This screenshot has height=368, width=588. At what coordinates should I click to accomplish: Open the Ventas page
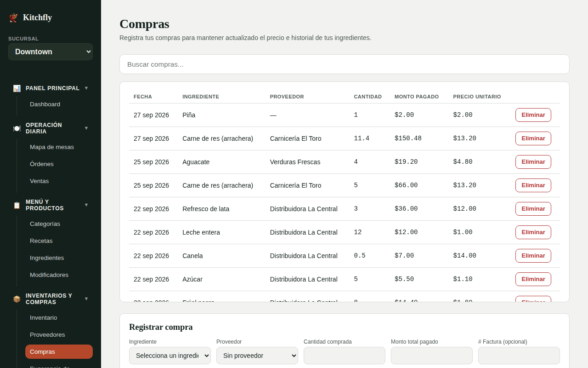pos(59,181)
